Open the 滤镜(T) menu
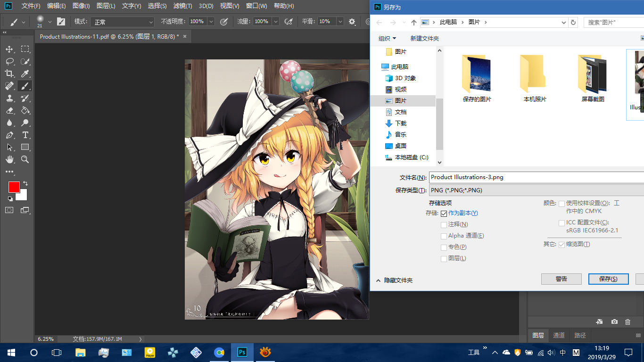644x362 pixels. [x=182, y=6]
